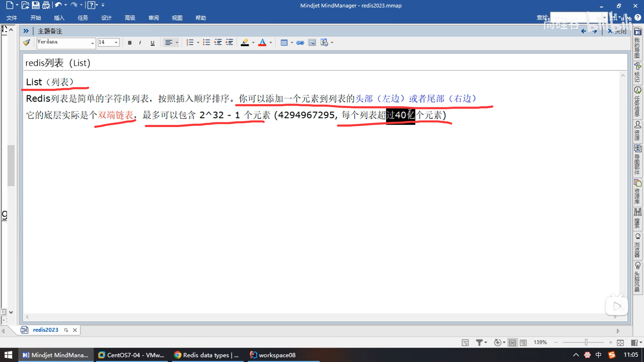Toggle bold formatting in notes toolbar
This screenshot has width=644, height=362.
point(130,43)
